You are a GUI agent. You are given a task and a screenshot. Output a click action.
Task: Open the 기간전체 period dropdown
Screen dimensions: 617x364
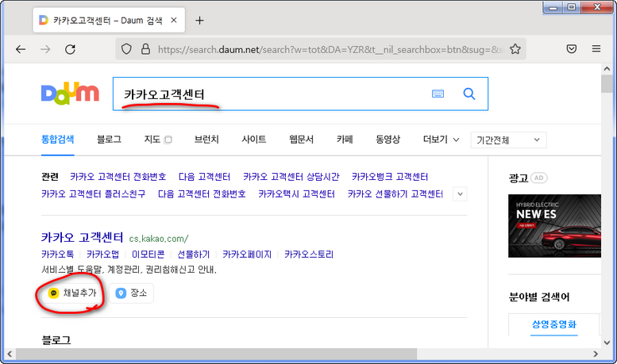point(508,140)
